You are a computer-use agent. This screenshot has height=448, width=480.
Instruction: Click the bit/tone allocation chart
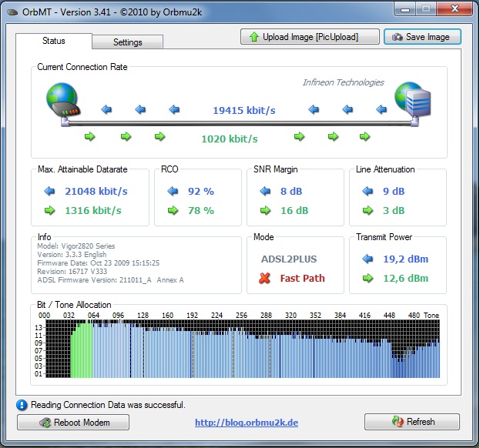243,349
